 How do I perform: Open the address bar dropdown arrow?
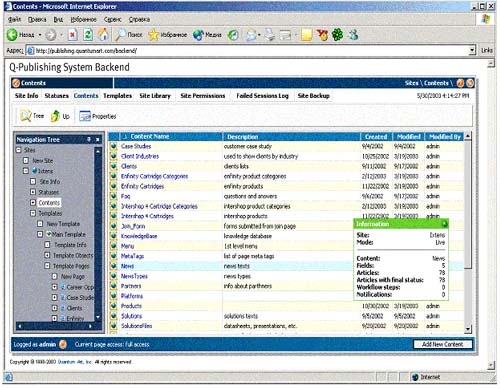click(472, 50)
